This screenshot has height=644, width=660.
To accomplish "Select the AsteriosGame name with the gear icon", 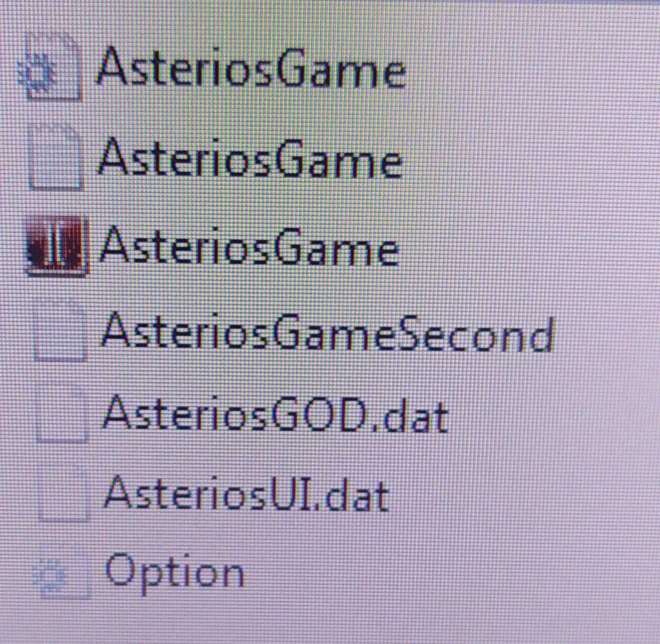I will pyautogui.click(x=251, y=69).
